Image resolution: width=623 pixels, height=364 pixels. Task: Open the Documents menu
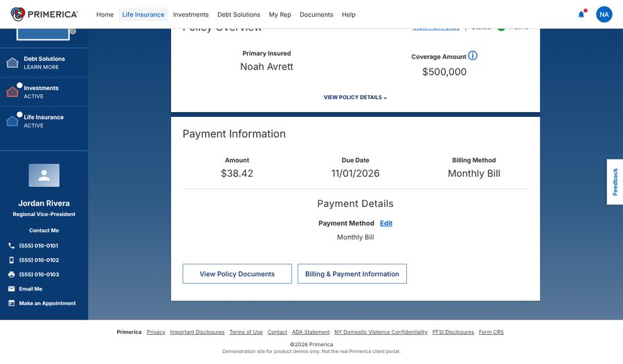(316, 15)
